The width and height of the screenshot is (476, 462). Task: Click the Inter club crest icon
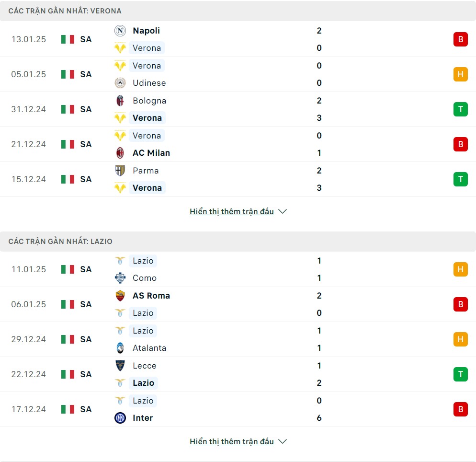[x=120, y=418]
